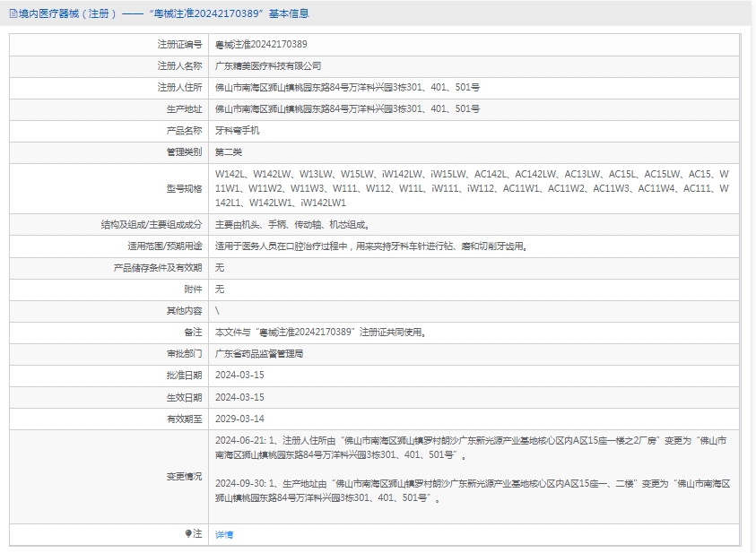Click the structure text 主要由机头、手柄、传动轴、机芯组成
The width and height of the screenshot is (756, 553).
pyautogui.click(x=292, y=225)
